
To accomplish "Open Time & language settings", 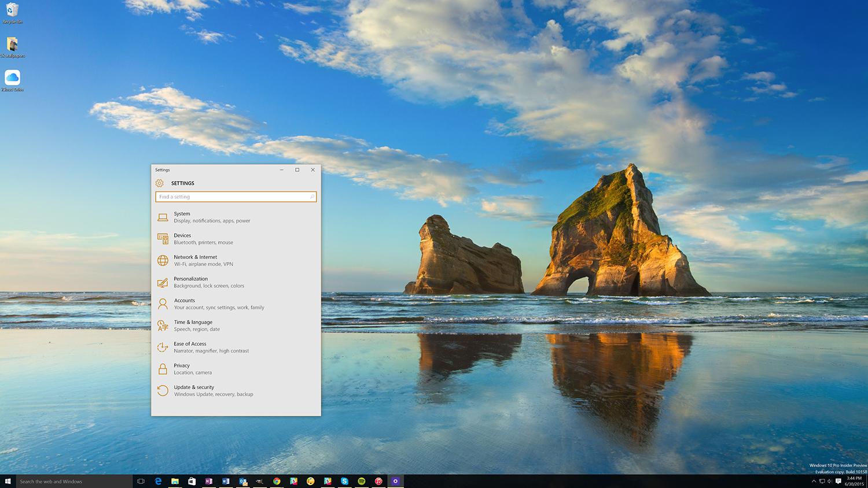I will pos(236,326).
